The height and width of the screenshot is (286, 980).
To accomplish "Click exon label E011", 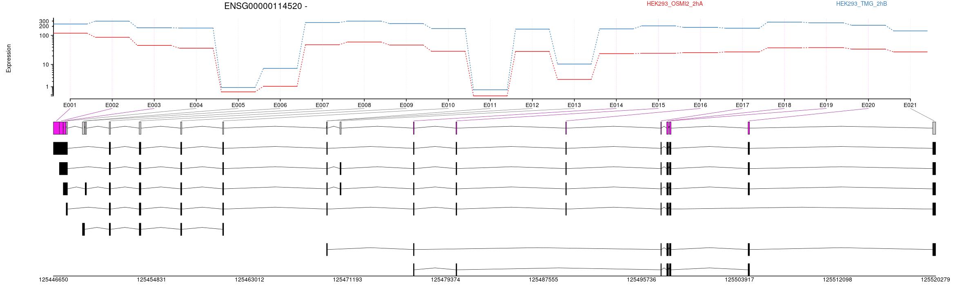I will tap(490, 105).
